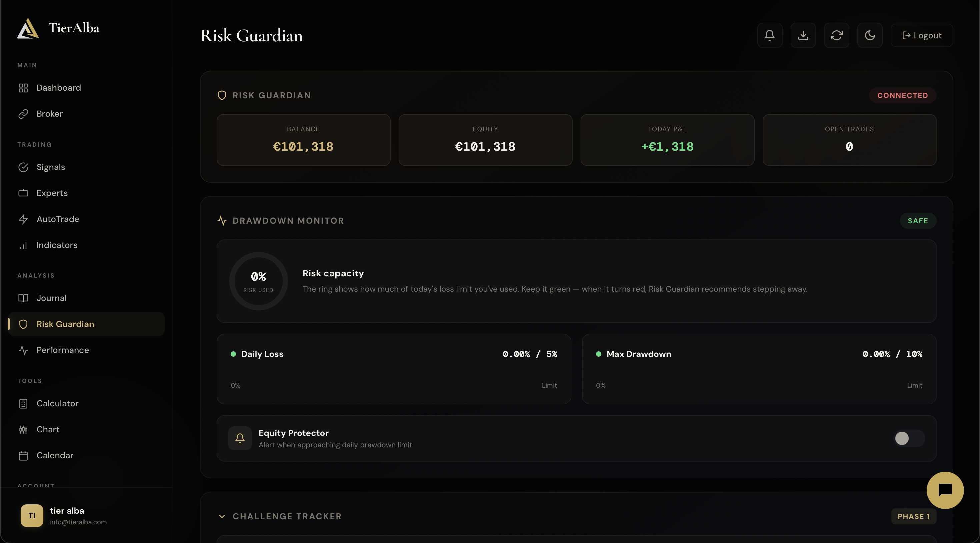Image resolution: width=980 pixels, height=543 pixels.
Task: Open the notifications bell icon
Action: [x=770, y=35]
